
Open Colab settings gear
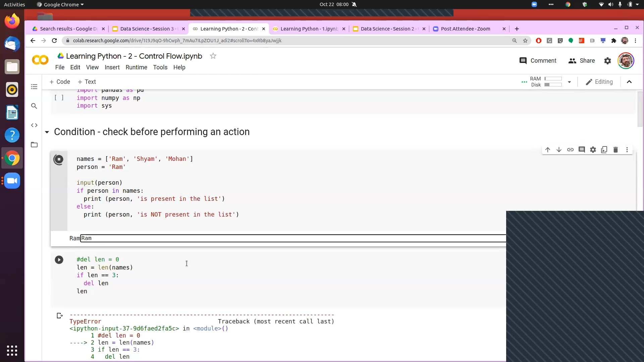(x=607, y=61)
